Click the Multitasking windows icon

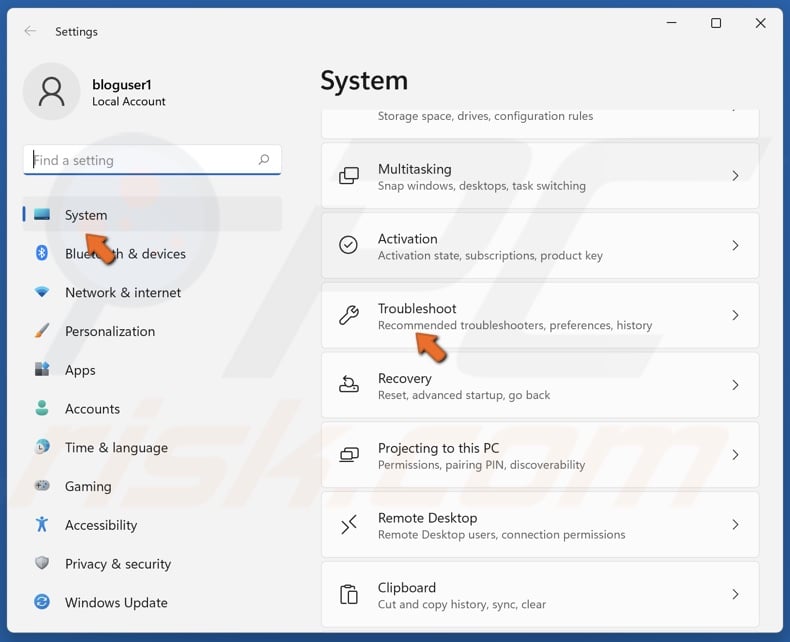click(349, 175)
